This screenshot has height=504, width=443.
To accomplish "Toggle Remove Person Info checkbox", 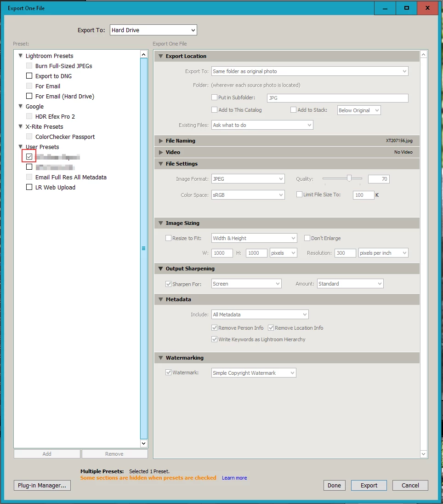I will click(214, 327).
